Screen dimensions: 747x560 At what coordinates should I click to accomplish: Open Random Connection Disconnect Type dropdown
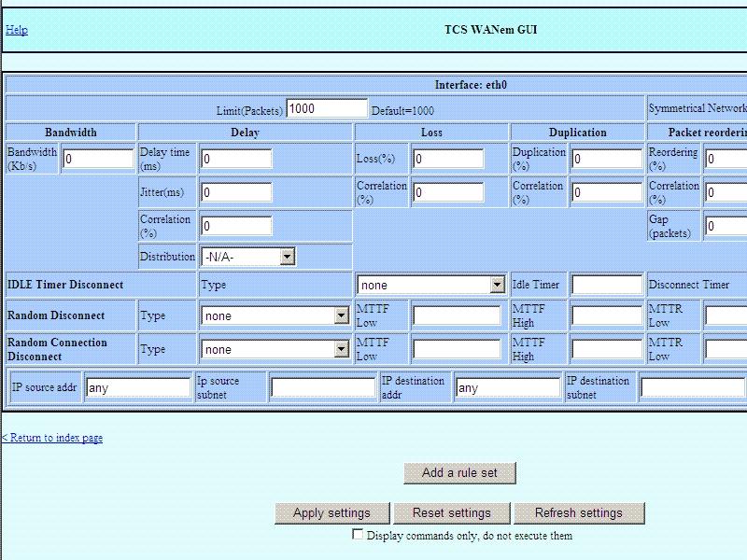pos(275,349)
